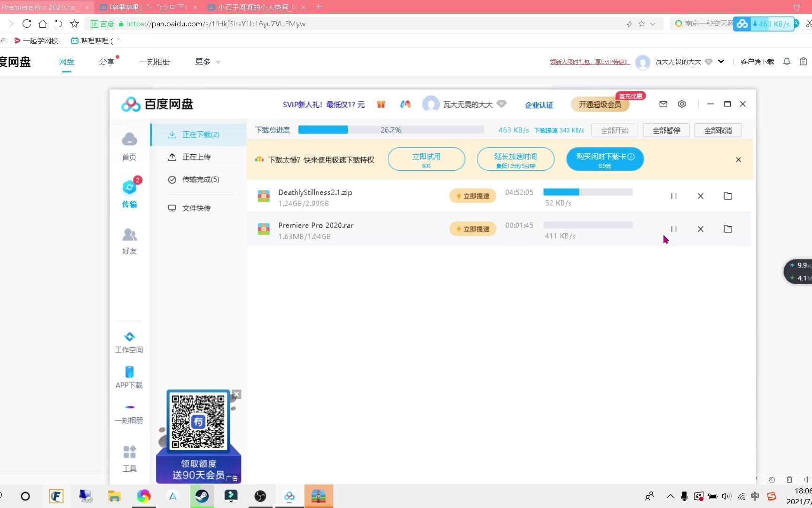Open the 客户端下载 link on web page
Screen dimensions: 812x508
(757, 62)
